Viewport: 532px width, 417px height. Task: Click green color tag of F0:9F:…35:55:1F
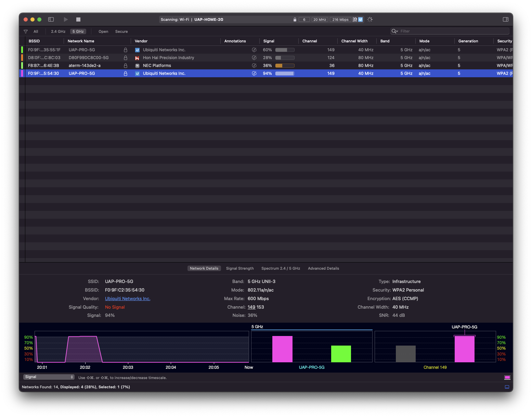22,50
